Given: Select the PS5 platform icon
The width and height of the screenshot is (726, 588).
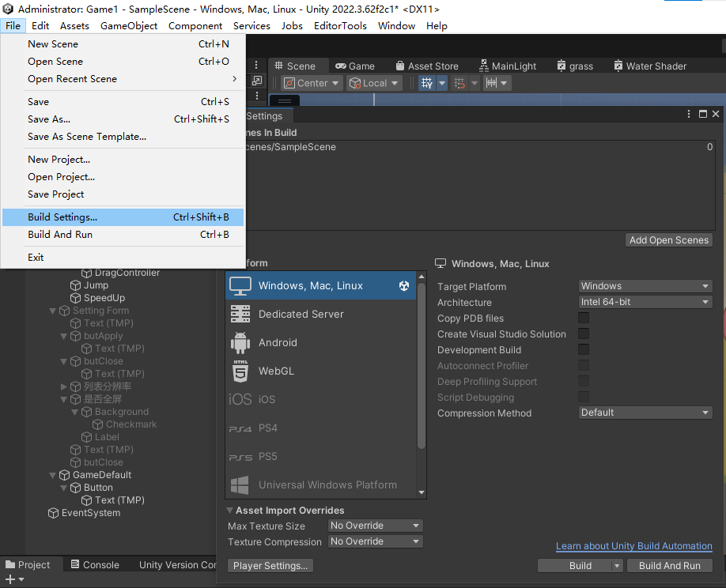Looking at the screenshot, I should (240, 458).
